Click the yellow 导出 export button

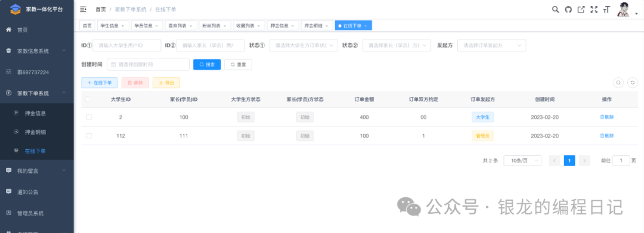[x=166, y=82]
